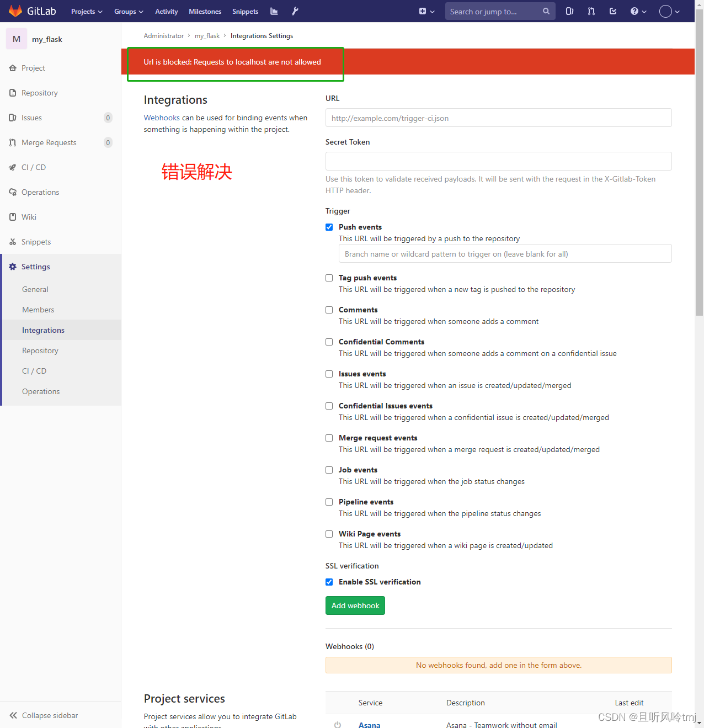The image size is (704, 728).
Task: Open the Projects dropdown menu
Action: coord(86,11)
